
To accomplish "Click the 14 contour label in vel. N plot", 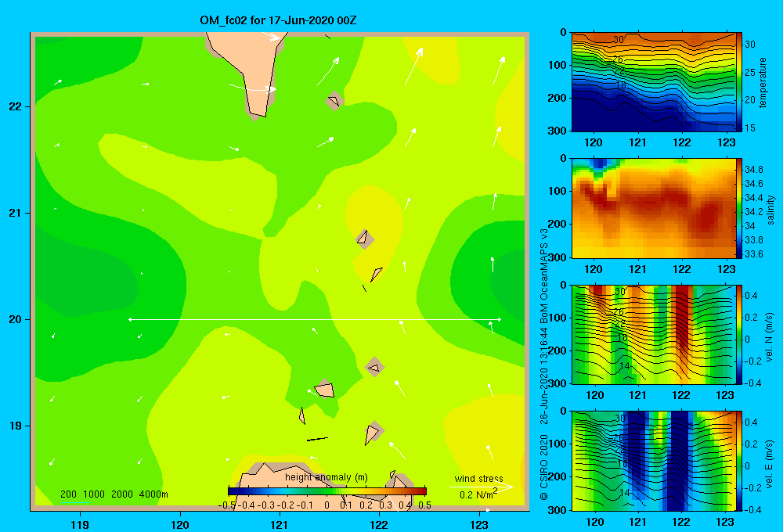I will tap(624, 366).
